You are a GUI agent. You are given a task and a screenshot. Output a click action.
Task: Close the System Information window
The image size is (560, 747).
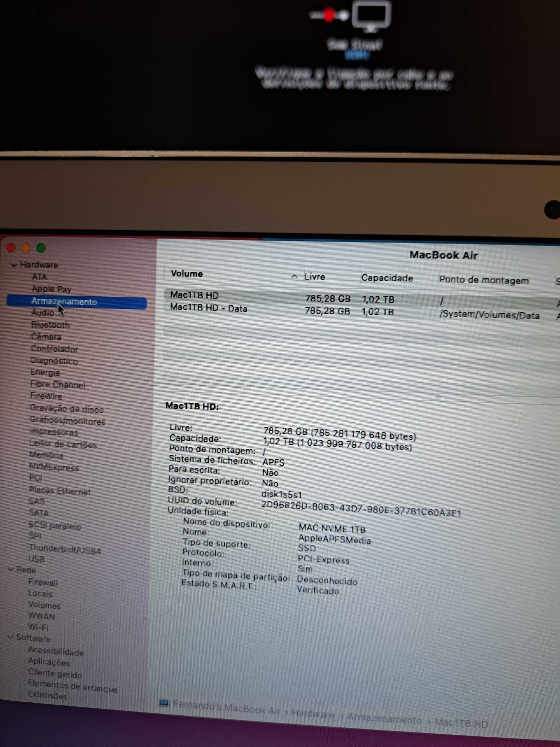click(11, 248)
